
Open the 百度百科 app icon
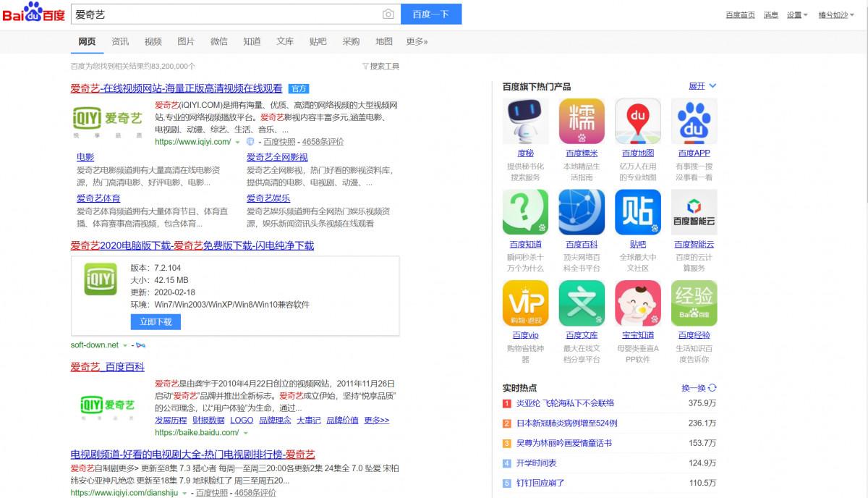582,212
